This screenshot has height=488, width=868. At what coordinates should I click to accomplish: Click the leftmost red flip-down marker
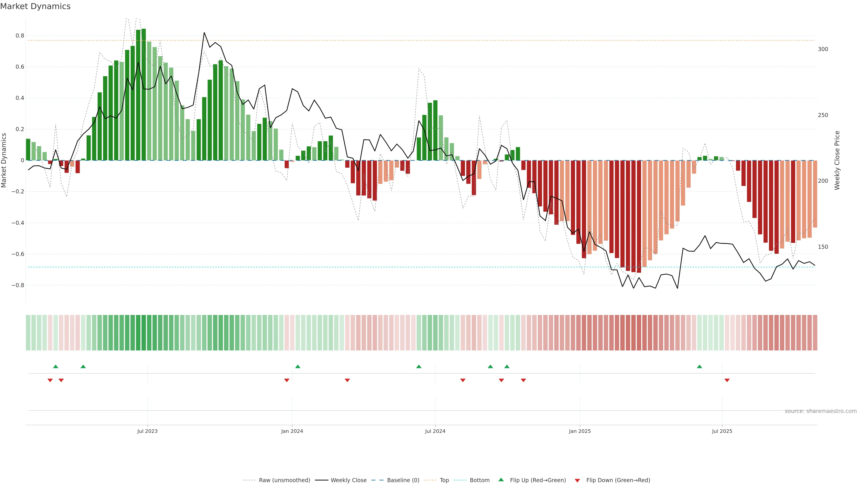click(x=50, y=380)
